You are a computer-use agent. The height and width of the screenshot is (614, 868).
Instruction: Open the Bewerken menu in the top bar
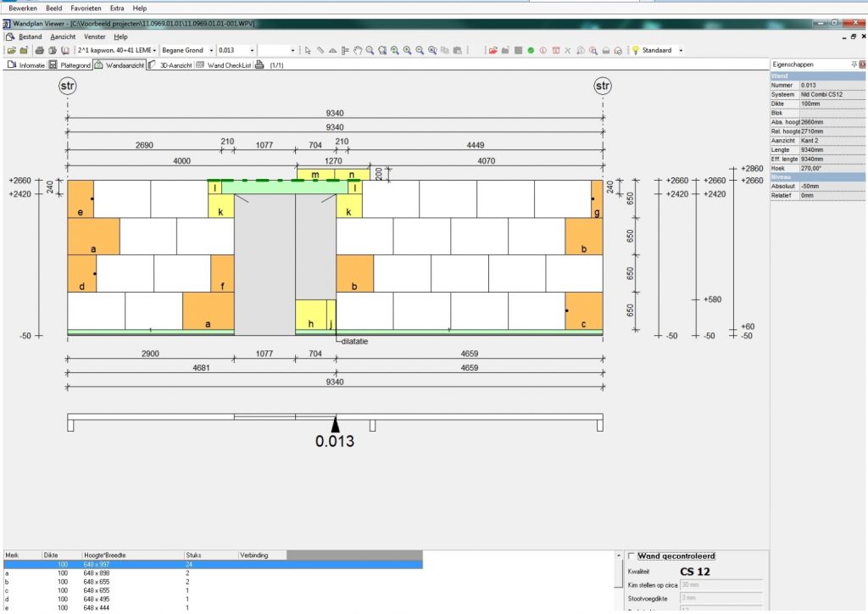[x=23, y=8]
